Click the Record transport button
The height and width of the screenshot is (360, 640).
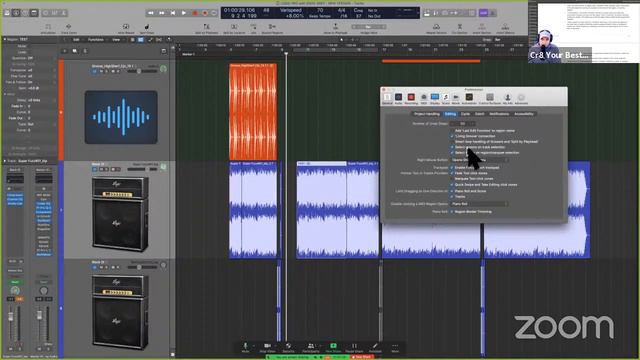(x=195, y=13)
